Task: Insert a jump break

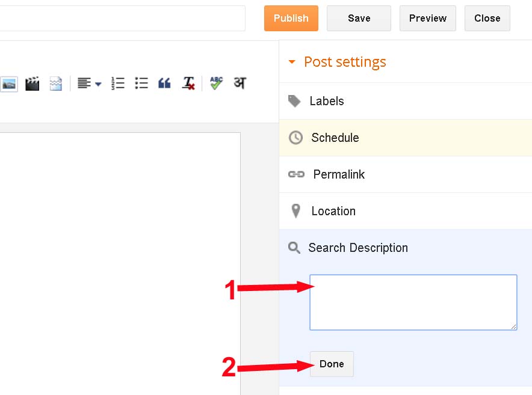Action: tap(55, 84)
